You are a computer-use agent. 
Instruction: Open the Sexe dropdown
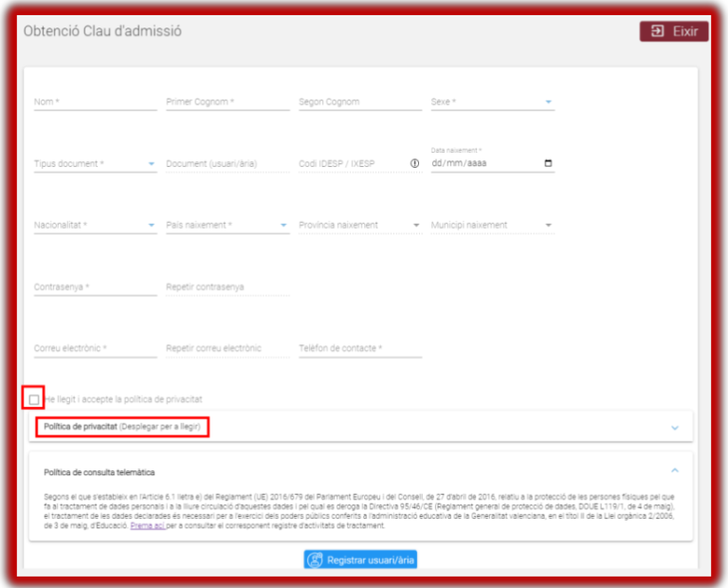click(x=493, y=102)
